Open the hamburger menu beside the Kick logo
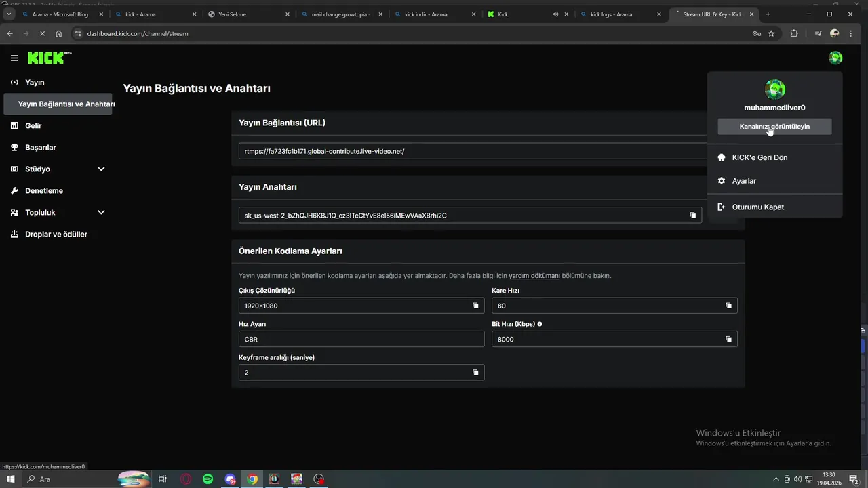Image resolution: width=868 pixels, height=488 pixels. pos(14,58)
